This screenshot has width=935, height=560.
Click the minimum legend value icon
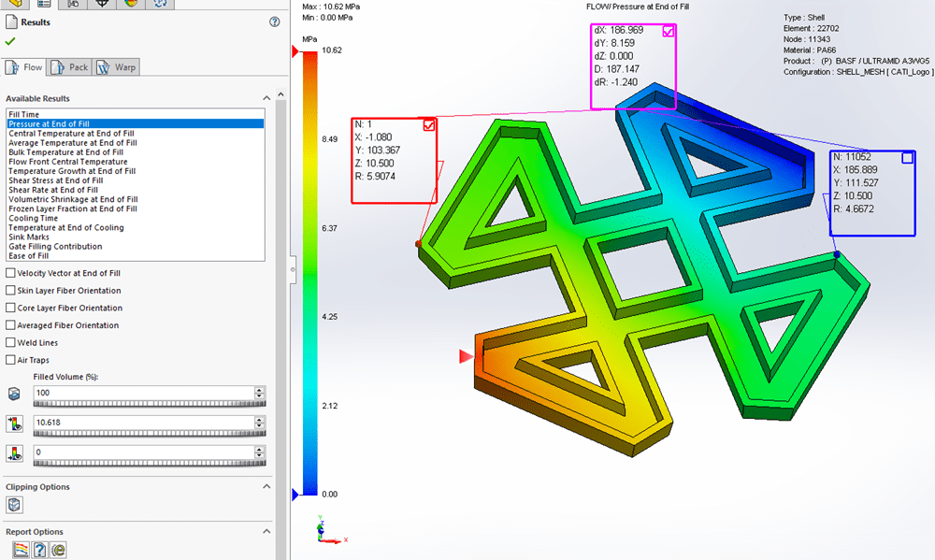pyautogui.click(x=14, y=453)
